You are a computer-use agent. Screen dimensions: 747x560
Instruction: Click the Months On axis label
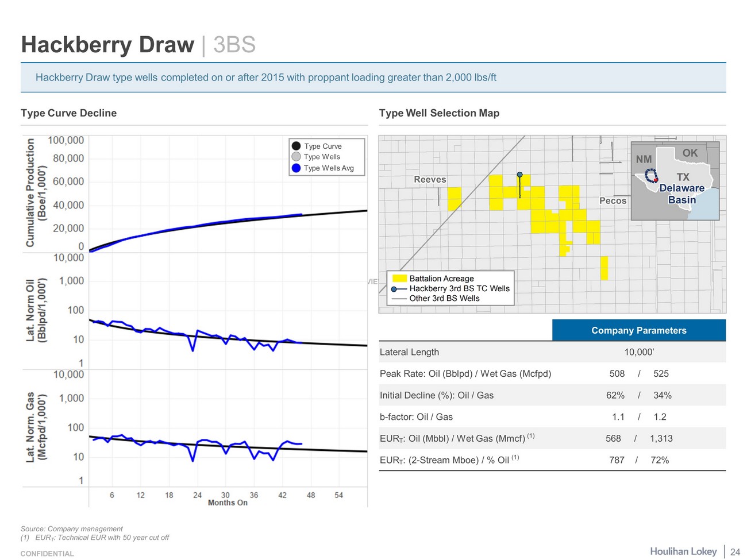[228, 503]
